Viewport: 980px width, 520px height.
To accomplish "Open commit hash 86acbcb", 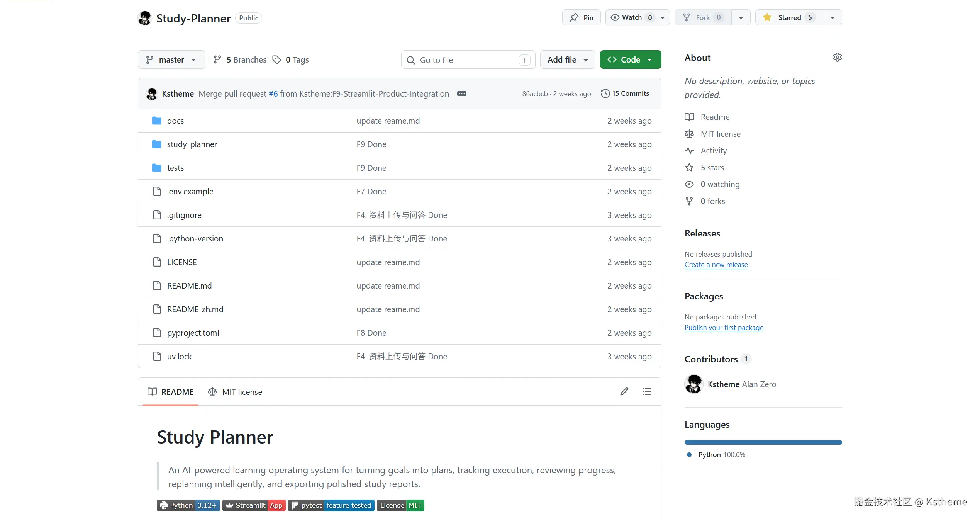I will (x=535, y=94).
